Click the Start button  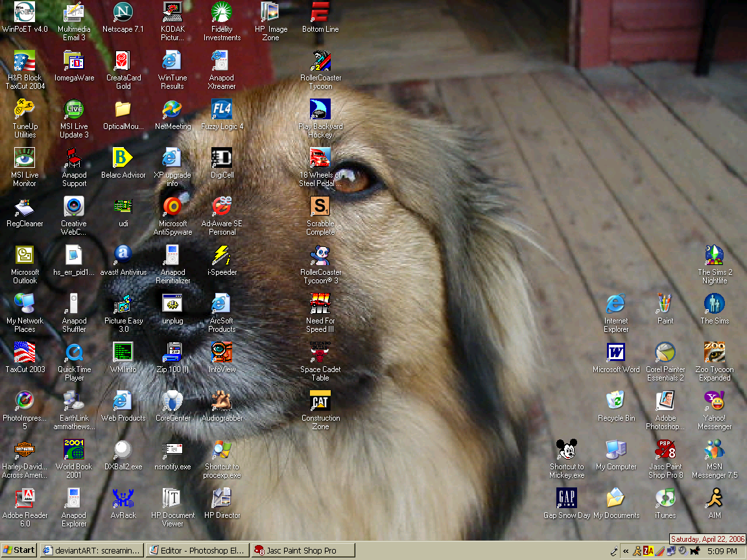click(x=19, y=550)
